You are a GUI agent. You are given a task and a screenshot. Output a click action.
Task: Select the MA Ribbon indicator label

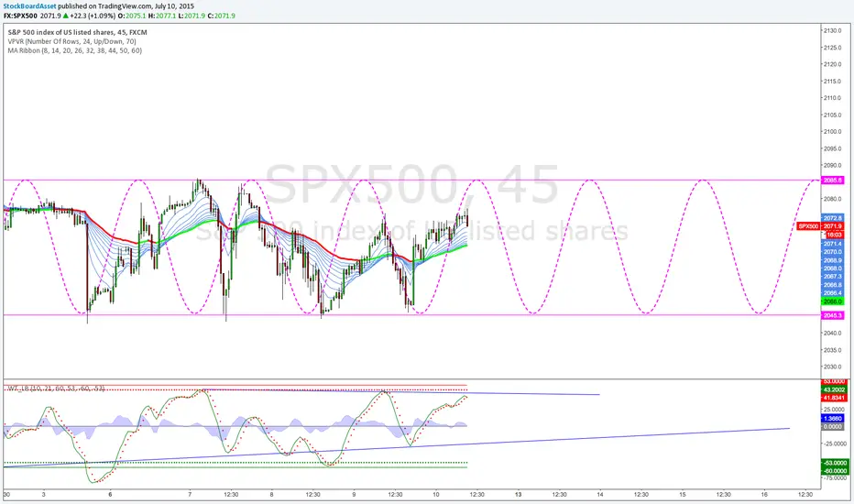click(x=74, y=50)
